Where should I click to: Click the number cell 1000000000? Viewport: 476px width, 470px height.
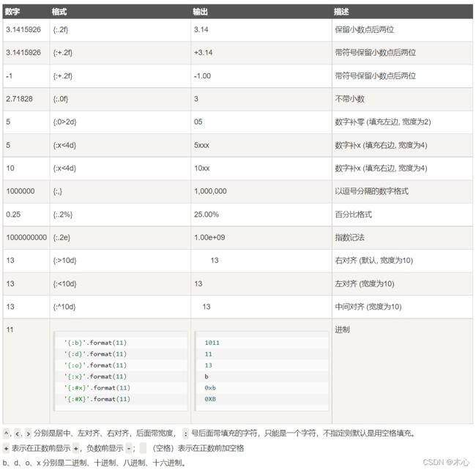[26, 237]
